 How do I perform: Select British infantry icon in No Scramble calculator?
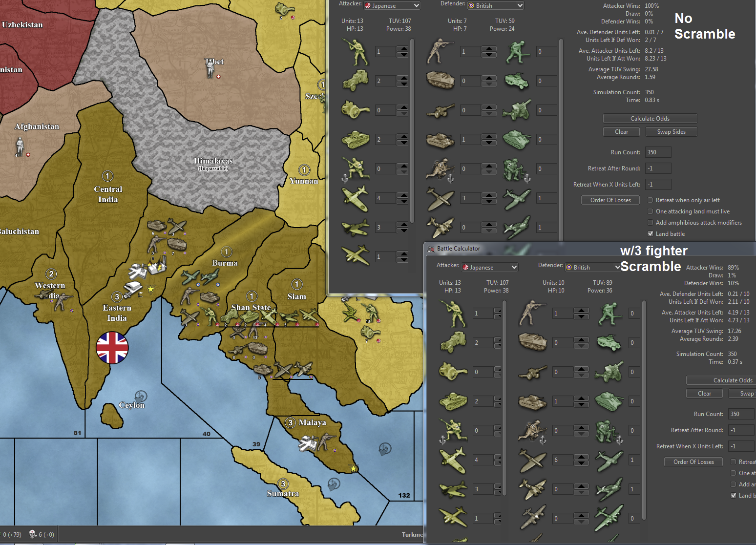tap(440, 52)
